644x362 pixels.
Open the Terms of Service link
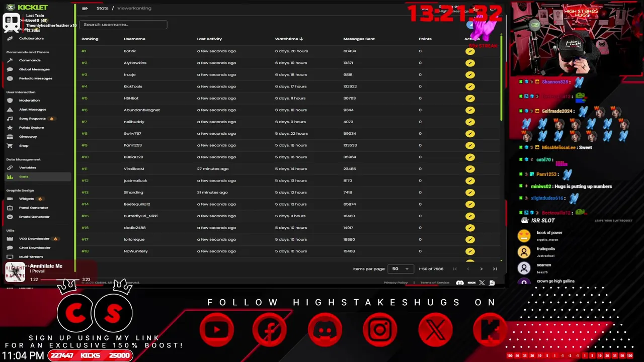tap(435, 283)
